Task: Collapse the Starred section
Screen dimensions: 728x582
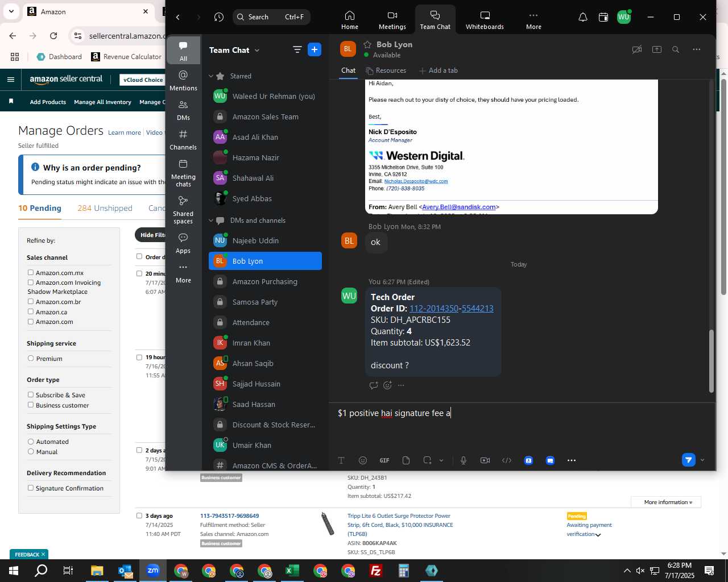Action: point(211,76)
